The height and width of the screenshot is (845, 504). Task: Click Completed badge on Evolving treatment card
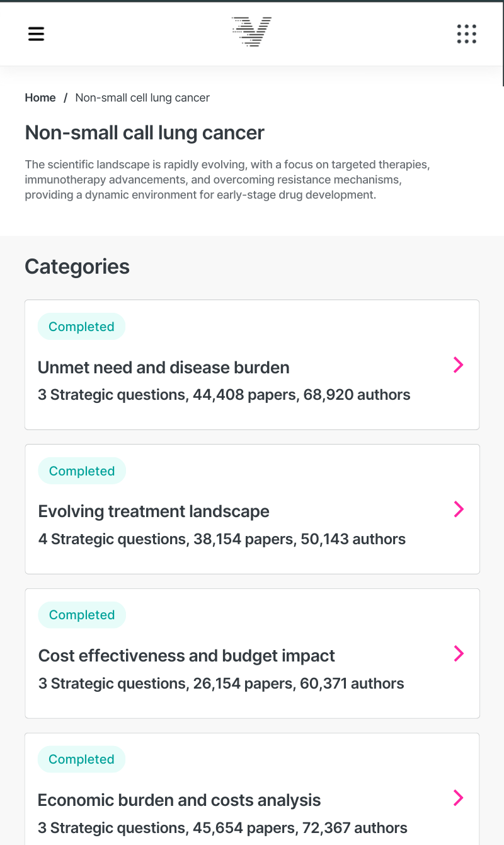82,471
